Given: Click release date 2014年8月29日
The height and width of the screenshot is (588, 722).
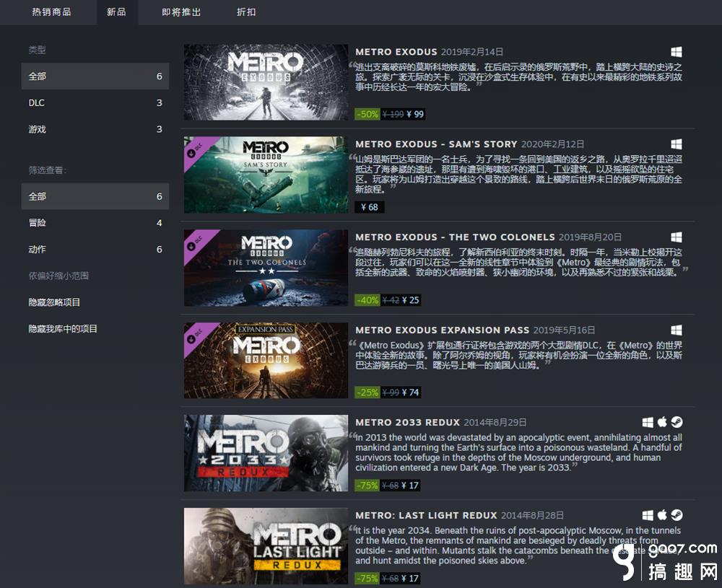Looking at the screenshot, I should point(495,422).
